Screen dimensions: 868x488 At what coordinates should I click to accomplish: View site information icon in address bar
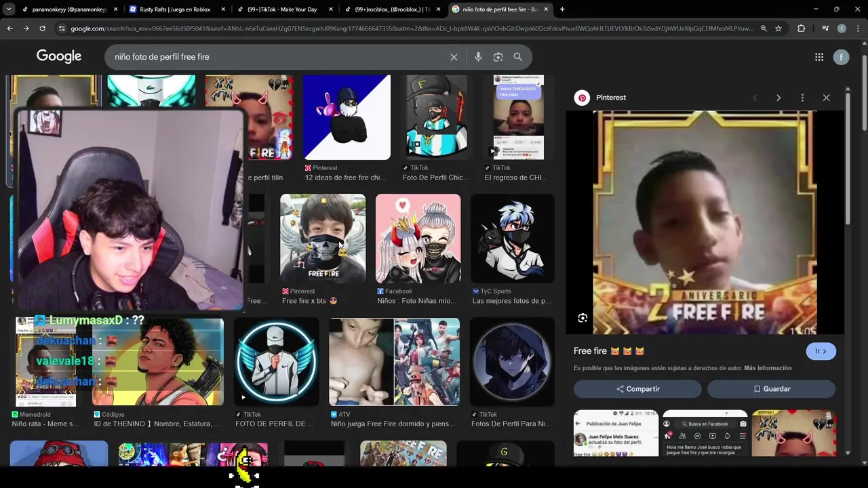[62, 28]
